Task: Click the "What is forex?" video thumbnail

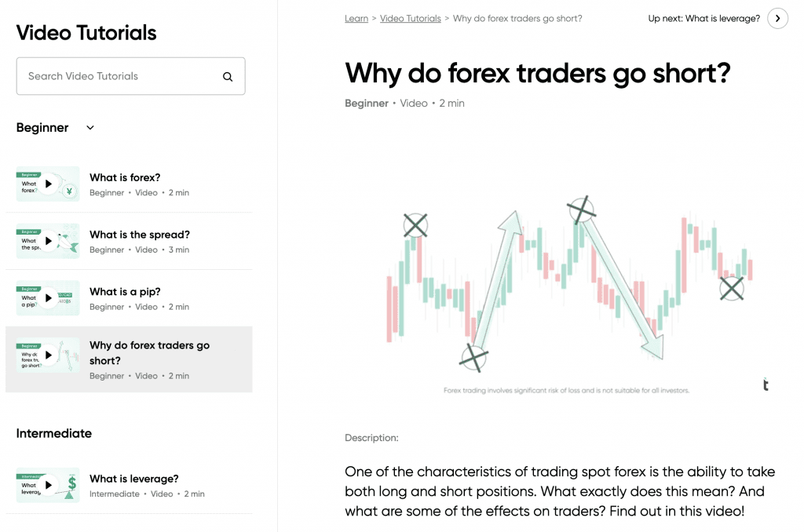Action: pyautogui.click(x=47, y=184)
